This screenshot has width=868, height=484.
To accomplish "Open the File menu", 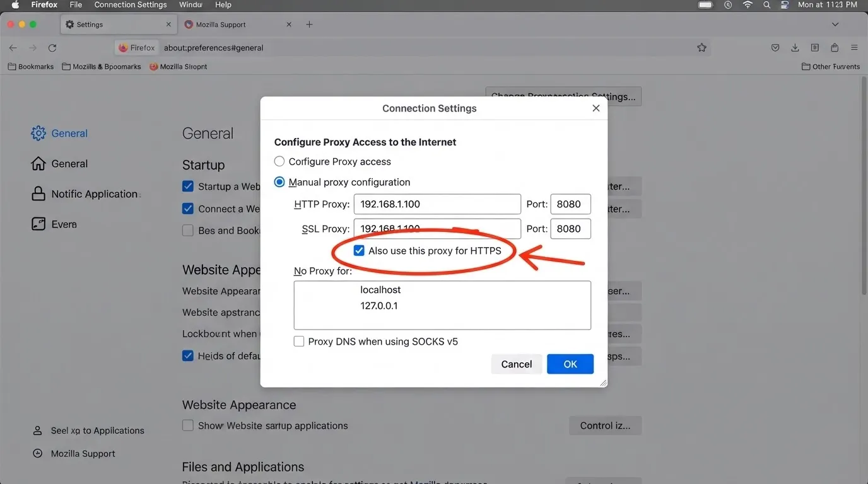I will (x=76, y=5).
